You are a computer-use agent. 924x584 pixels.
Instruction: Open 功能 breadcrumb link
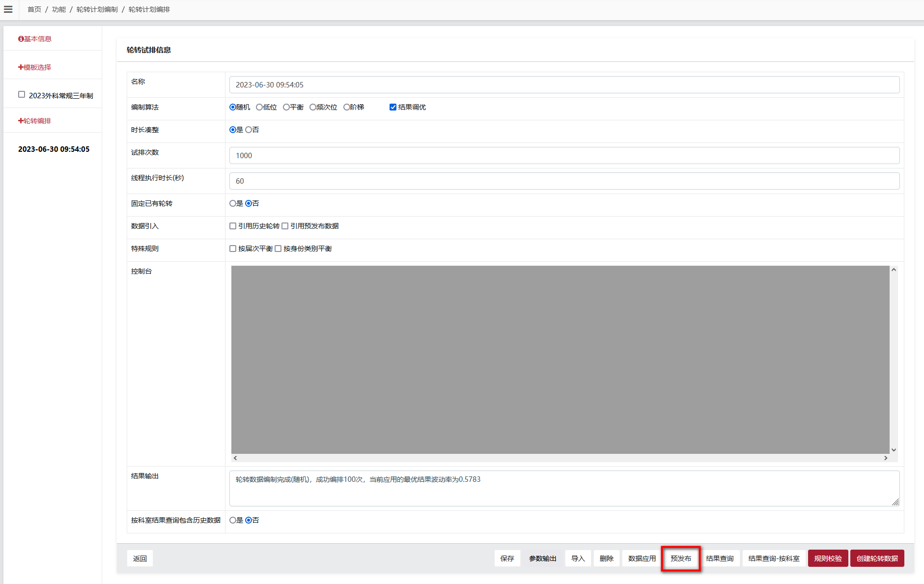[x=59, y=9]
